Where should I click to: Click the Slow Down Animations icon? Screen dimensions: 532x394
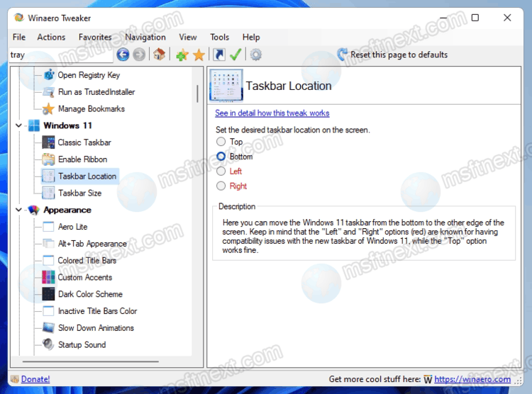click(x=48, y=328)
